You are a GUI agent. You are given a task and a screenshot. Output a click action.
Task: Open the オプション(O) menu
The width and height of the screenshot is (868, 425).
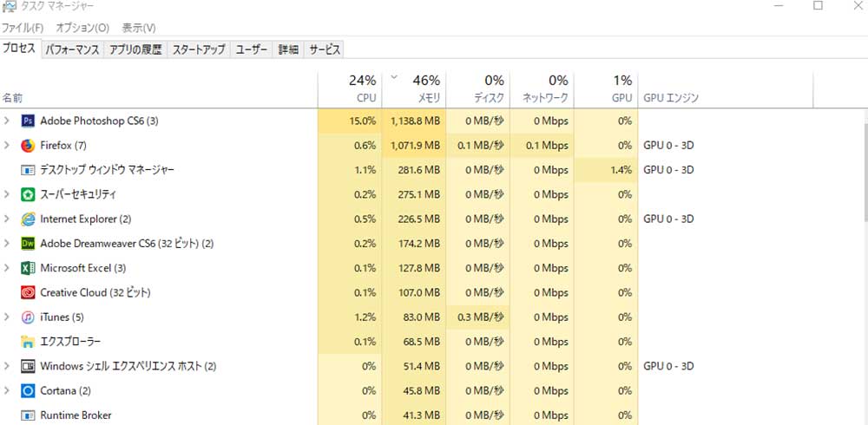tap(82, 28)
